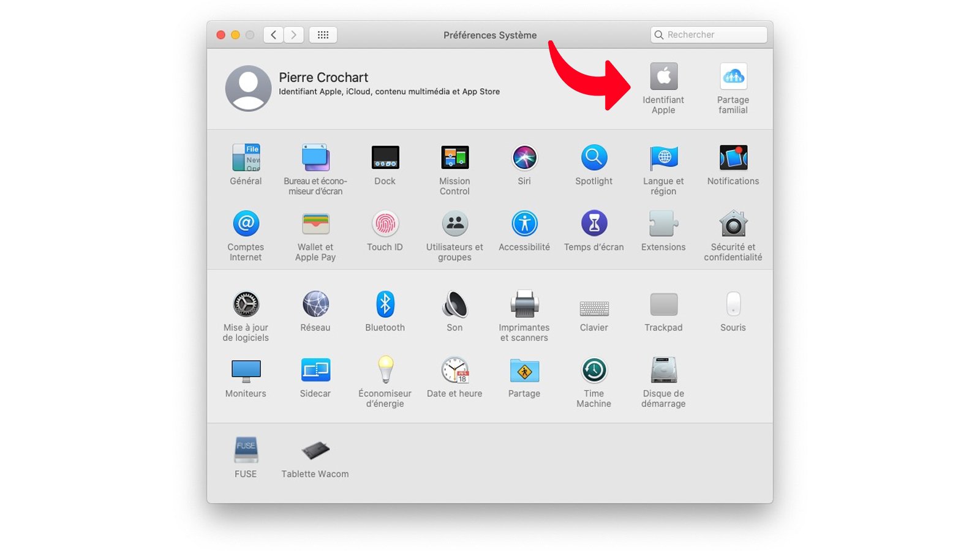Click the show-all preferences grid button
Viewport: 980px width, 551px height.
pyautogui.click(x=323, y=35)
